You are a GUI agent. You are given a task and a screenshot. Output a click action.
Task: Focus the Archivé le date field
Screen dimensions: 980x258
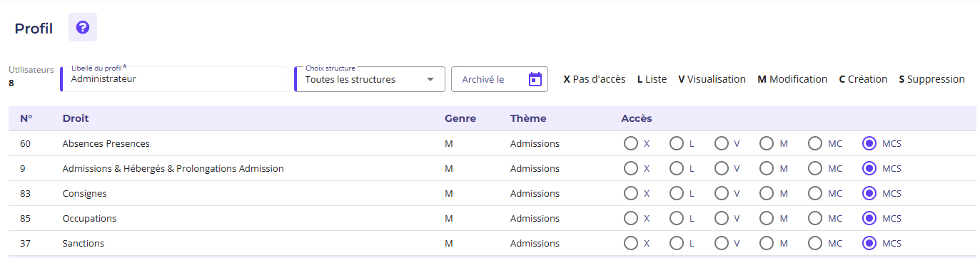pos(500,79)
